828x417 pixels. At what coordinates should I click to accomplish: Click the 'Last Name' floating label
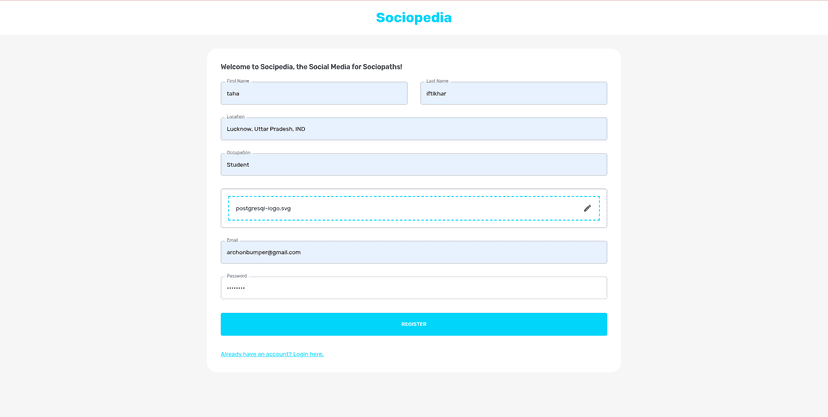(x=437, y=81)
